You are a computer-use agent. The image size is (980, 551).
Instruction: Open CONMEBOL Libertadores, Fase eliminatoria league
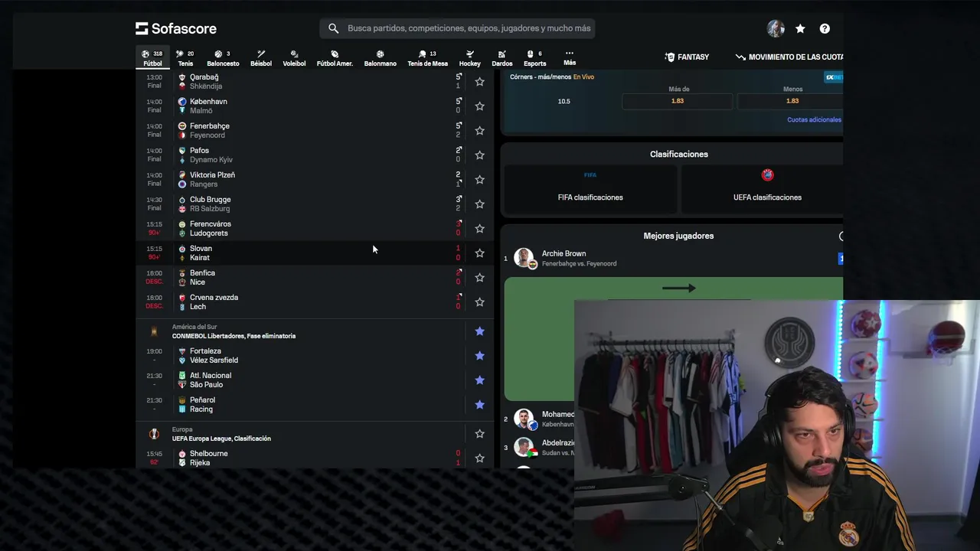234,336
